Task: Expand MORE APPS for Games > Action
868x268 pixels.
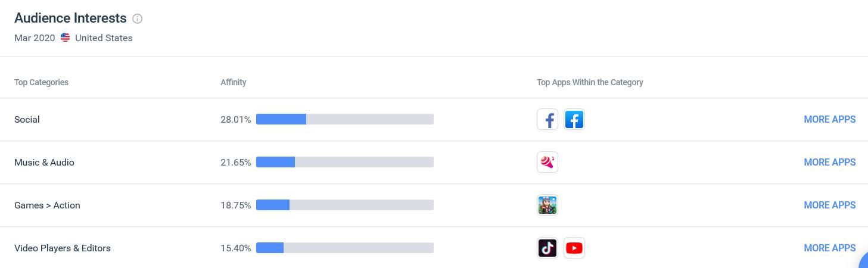Action: (x=829, y=205)
